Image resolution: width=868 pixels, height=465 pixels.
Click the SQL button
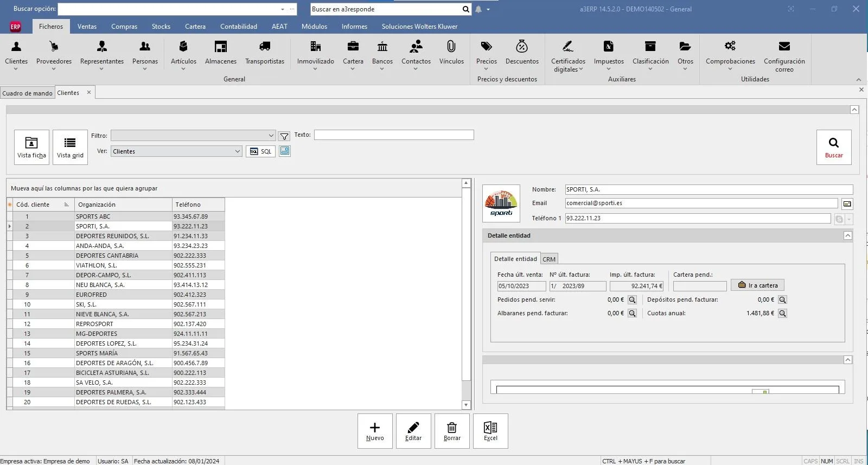[x=260, y=151]
